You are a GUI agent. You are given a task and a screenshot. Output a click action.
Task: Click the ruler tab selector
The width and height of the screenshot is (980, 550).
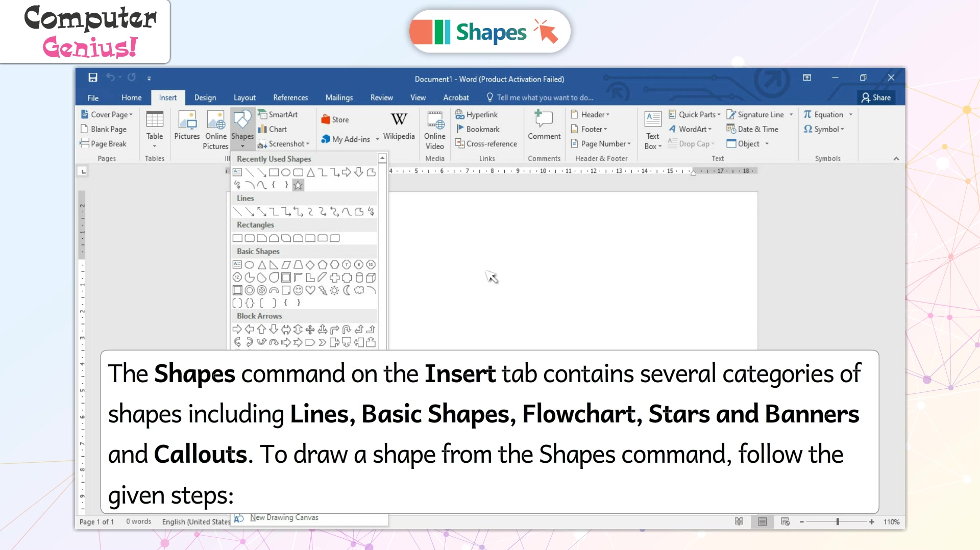[x=83, y=171]
